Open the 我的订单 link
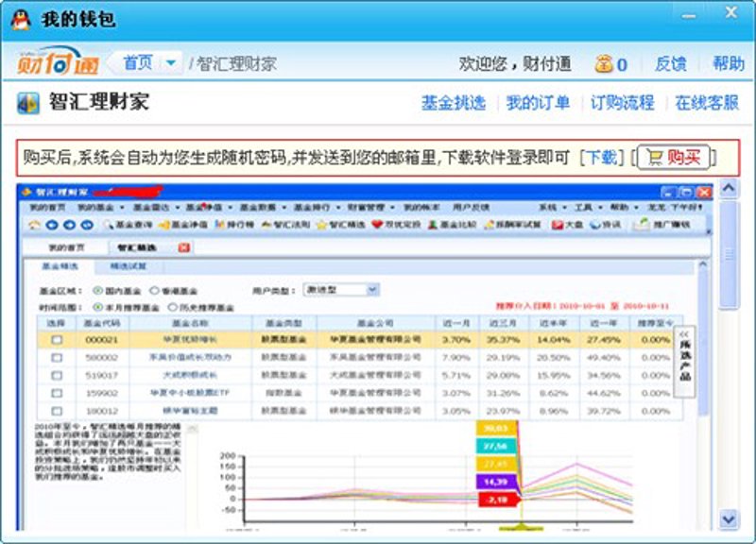Viewport: 756px width, 544px height. [538, 103]
